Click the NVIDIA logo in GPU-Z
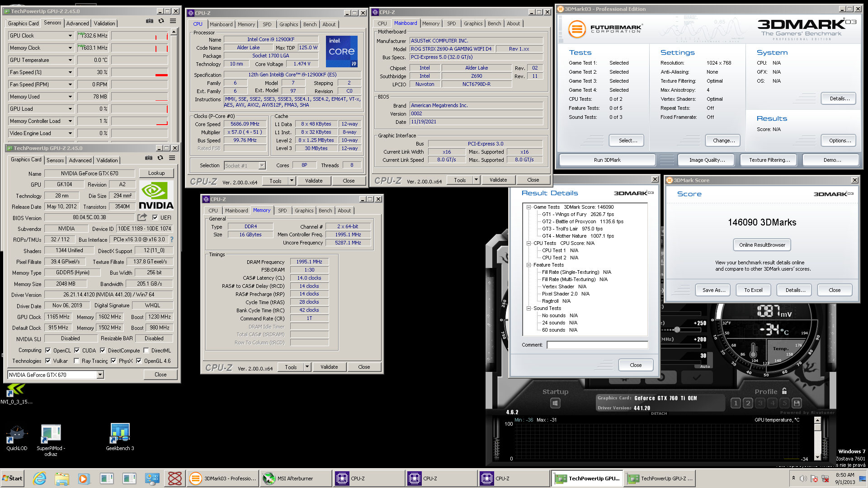The width and height of the screenshot is (868, 488). point(156,196)
